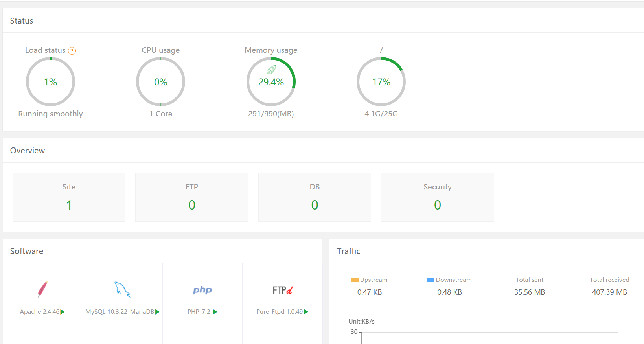Click the green arrow beside MySQL 10.3.22-MariaDB

point(157,312)
